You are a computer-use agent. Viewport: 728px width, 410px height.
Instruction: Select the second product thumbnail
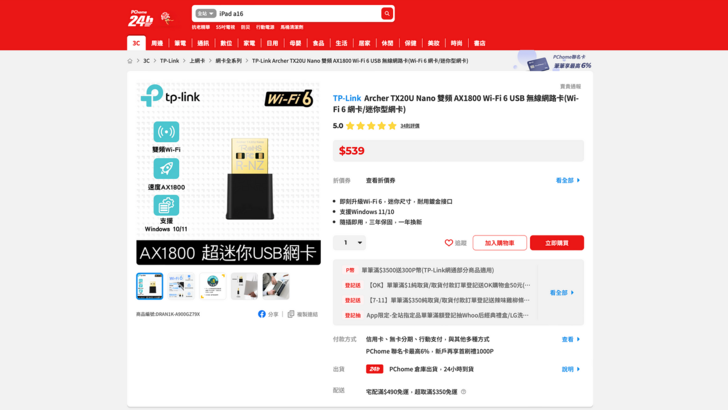coord(181,286)
